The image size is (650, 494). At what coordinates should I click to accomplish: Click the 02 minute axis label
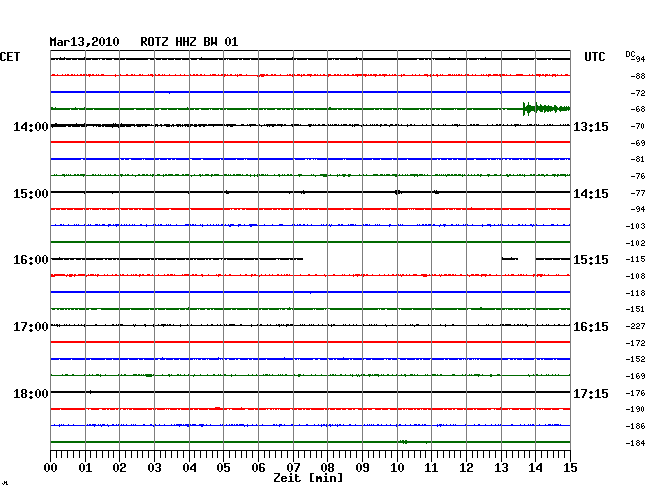119,468
